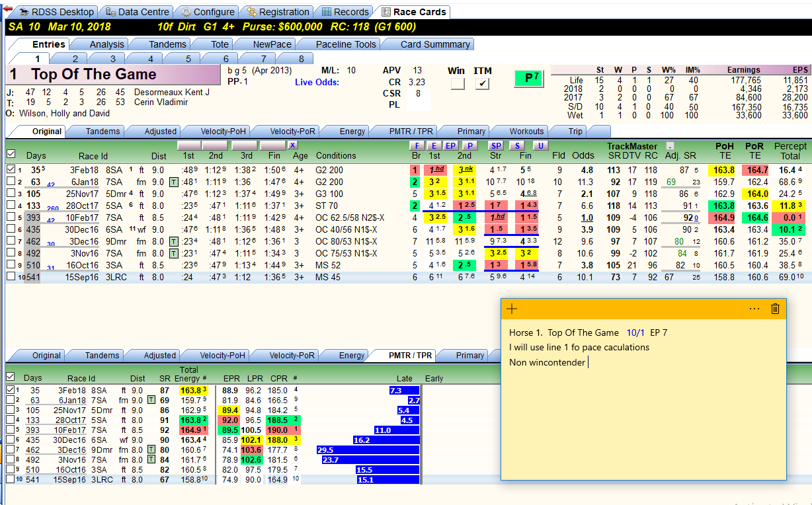Open the Data Centre tab

tap(138, 12)
